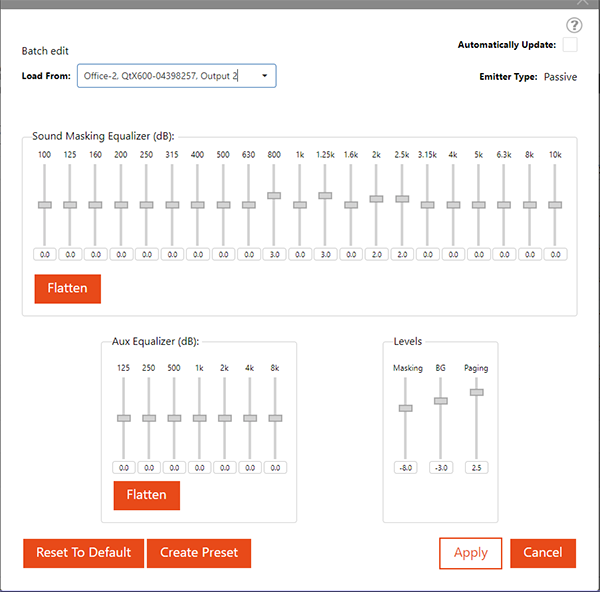Click the Masking level slider handle
This screenshot has height=592, width=600.
pyautogui.click(x=406, y=408)
